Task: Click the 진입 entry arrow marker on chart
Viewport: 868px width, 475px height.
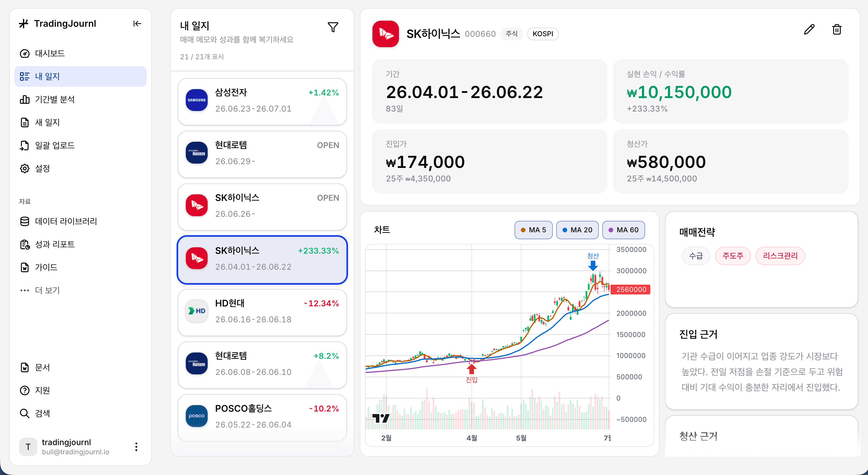Action: tap(471, 369)
